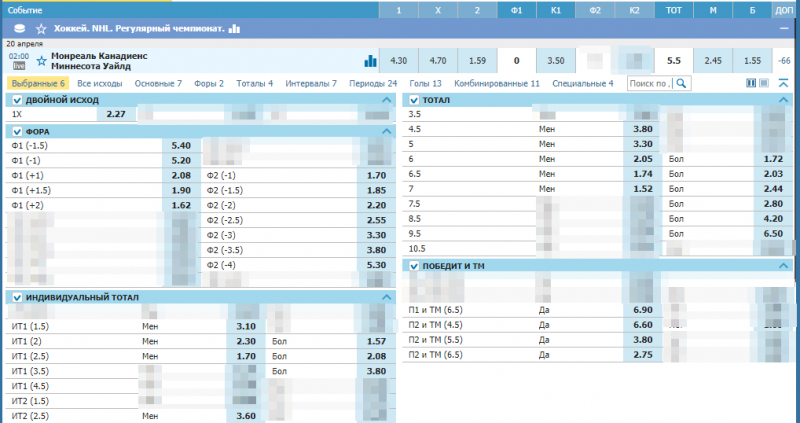Collapse all markets with double-arrow icon
This screenshot has width=800, height=423.
(x=782, y=84)
